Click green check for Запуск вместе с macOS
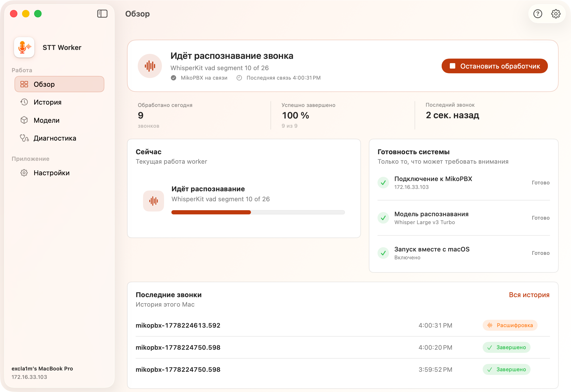The image size is (571, 392). click(x=383, y=253)
